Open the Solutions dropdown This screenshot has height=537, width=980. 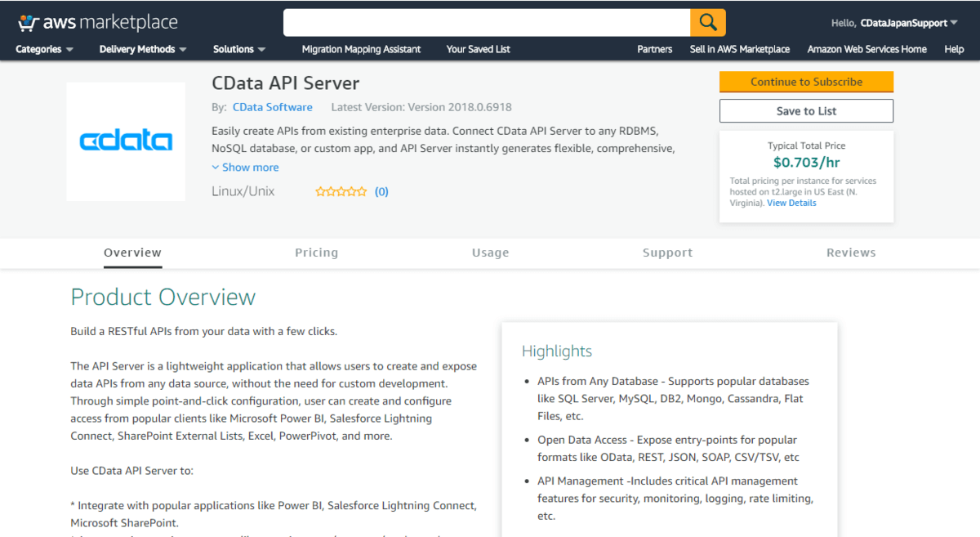(238, 49)
